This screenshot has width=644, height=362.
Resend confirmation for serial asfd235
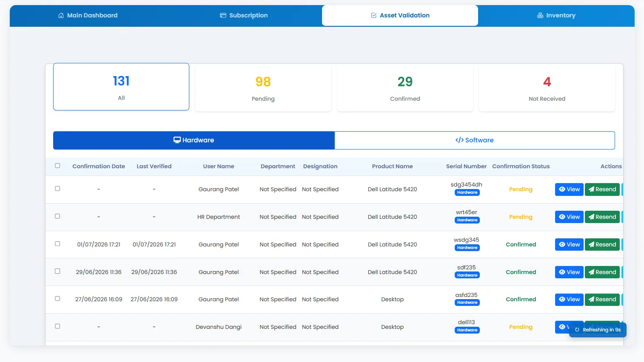pos(602,300)
